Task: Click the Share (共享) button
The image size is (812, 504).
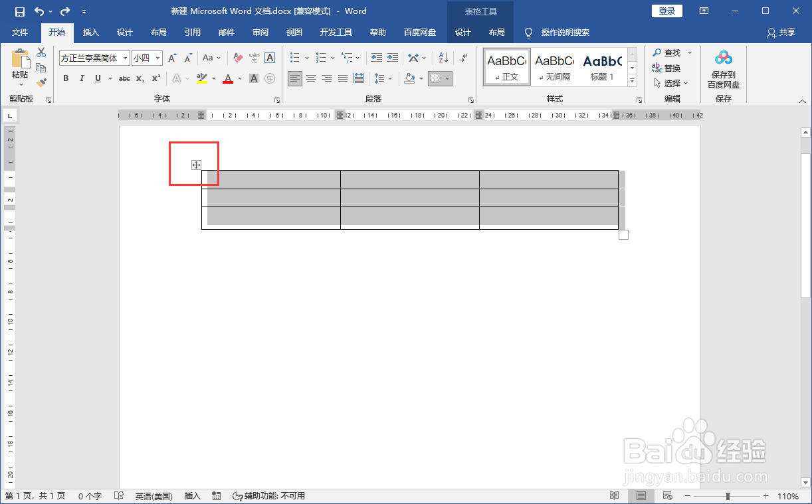Action: tap(781, 33)
